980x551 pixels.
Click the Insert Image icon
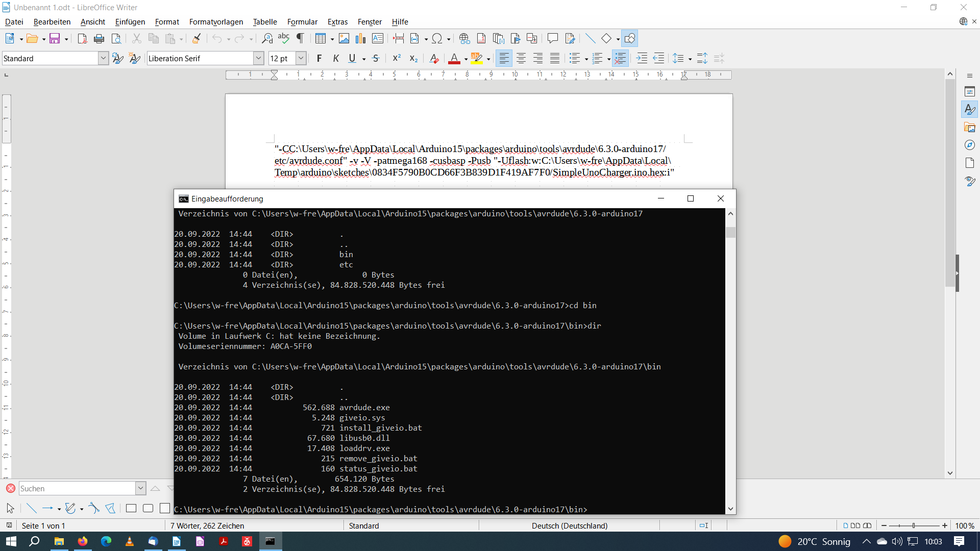pyautogui.click(x=344, y=38)
